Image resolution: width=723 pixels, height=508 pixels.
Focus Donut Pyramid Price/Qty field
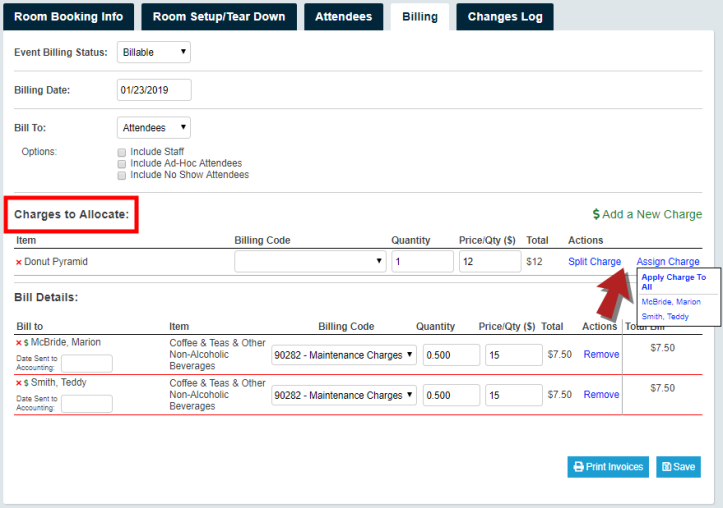[x=490, y=261]
